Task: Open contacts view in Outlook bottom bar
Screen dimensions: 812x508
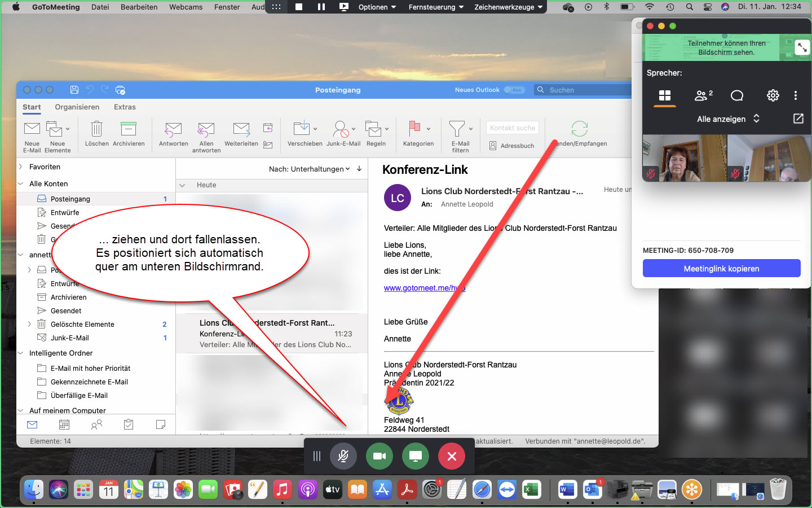Action: [x=96, y=424]
